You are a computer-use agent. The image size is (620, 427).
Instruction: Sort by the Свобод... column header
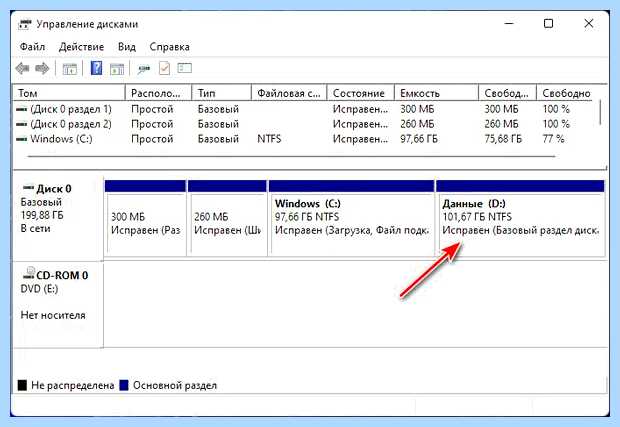click(508, 93)
